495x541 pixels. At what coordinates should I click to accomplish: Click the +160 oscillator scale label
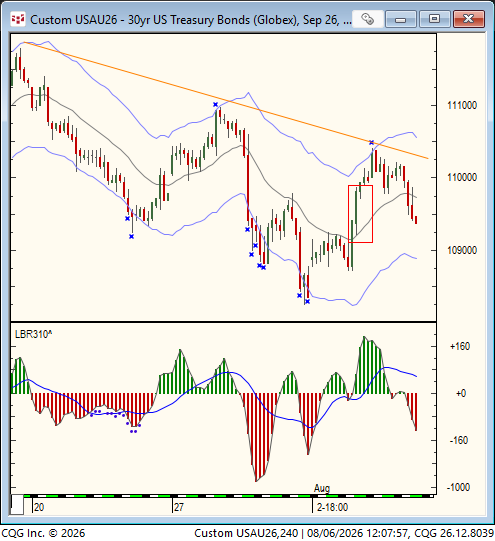(460, 346)
